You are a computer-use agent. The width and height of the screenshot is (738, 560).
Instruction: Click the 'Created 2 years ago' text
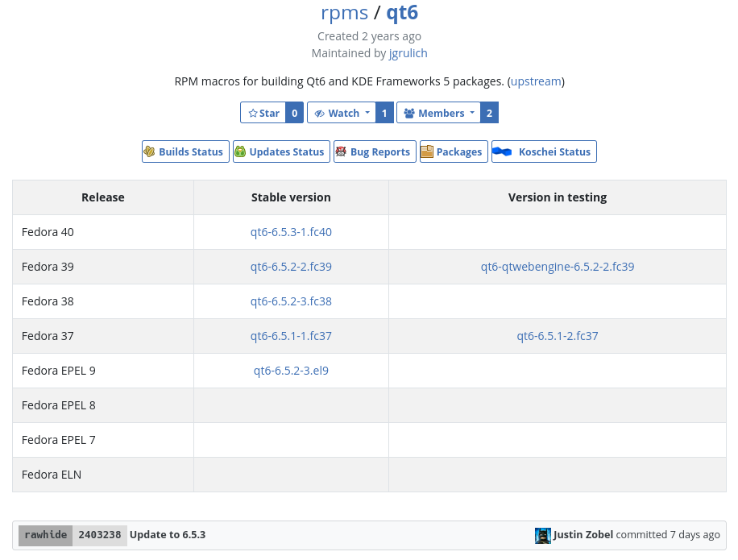click(369, 36)
